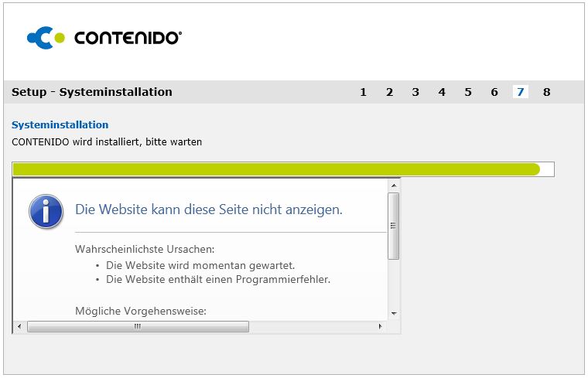Go to final setup step 8
The image size is (588, 378).
point(546,92)
